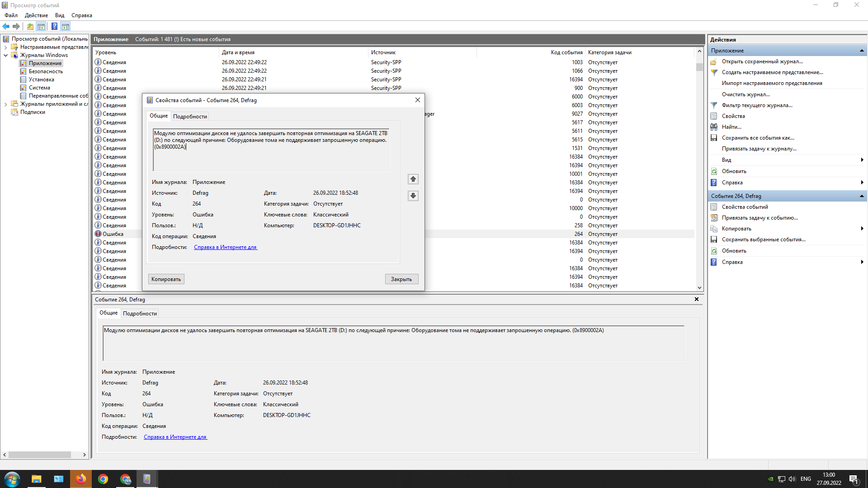The image size is (868, 488).
Task: Click the Find binoculars icon
Action: [714, 127]
